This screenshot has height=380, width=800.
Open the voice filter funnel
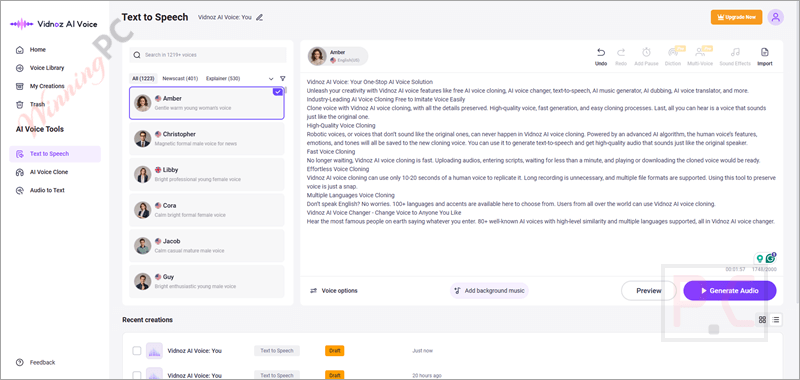pos(283,79)
